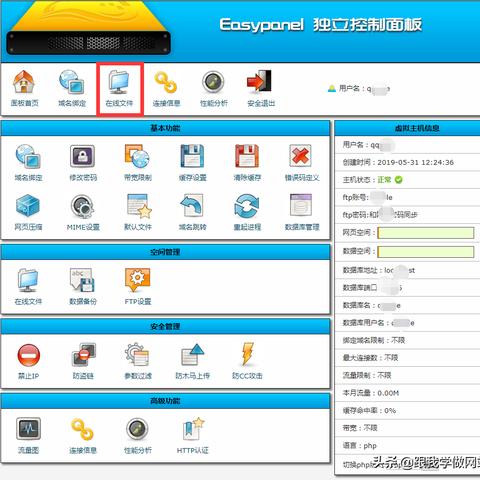Click the 绑定域名限制：不限 row
The height and width of the screenshot is (480, 480).
407,340
